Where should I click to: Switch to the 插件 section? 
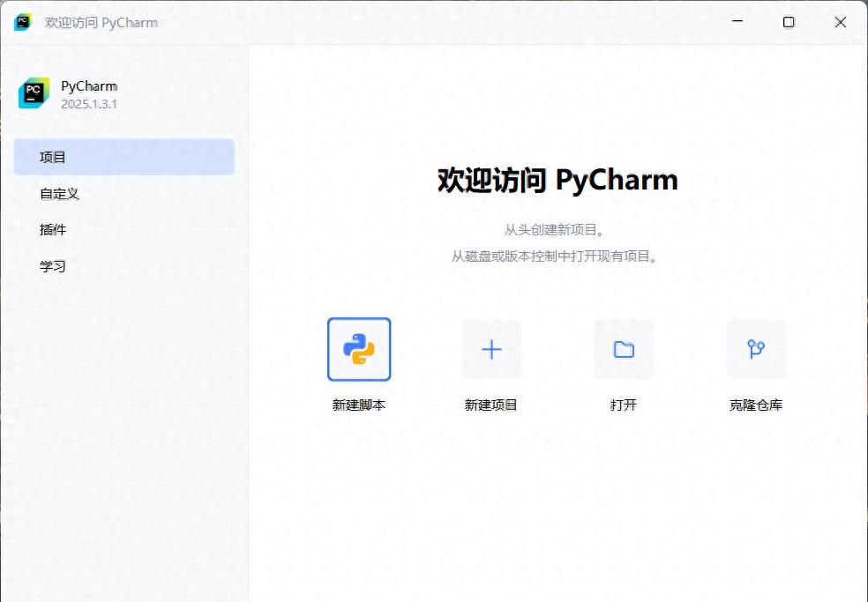coord(51,229)
